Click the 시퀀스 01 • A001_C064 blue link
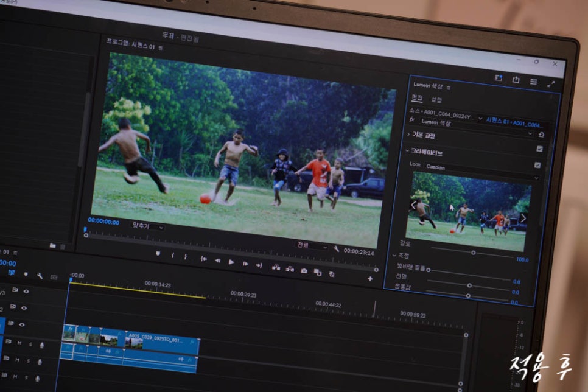Viewport: 588px width, 392px height. 513,122
